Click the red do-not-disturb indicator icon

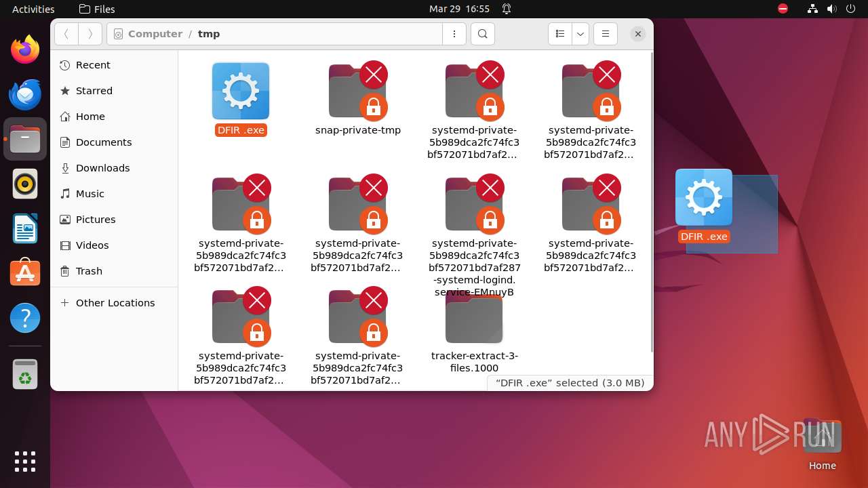coord(783,9)
